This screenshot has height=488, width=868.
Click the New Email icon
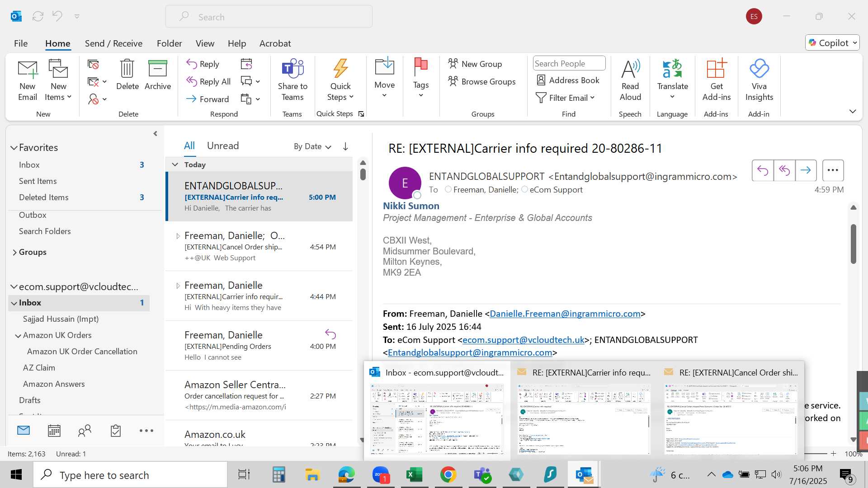[x=28, y=80]
